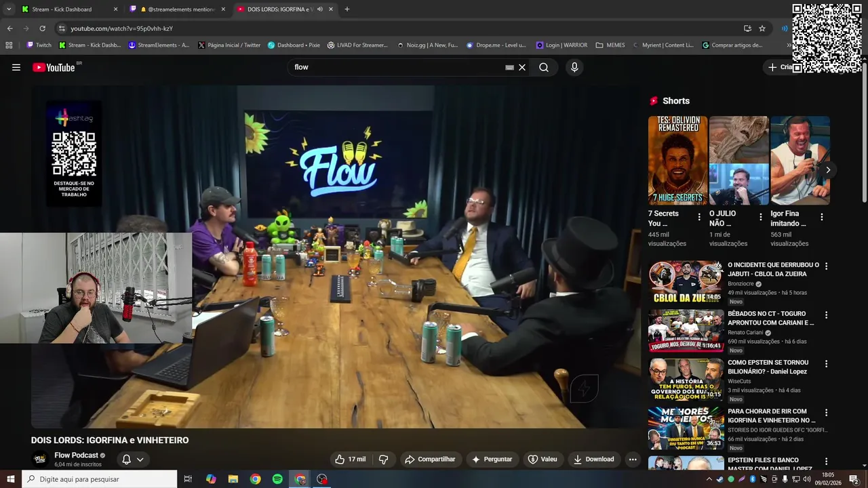Mute the audio icon on YouTube tab

pos(320,9)
